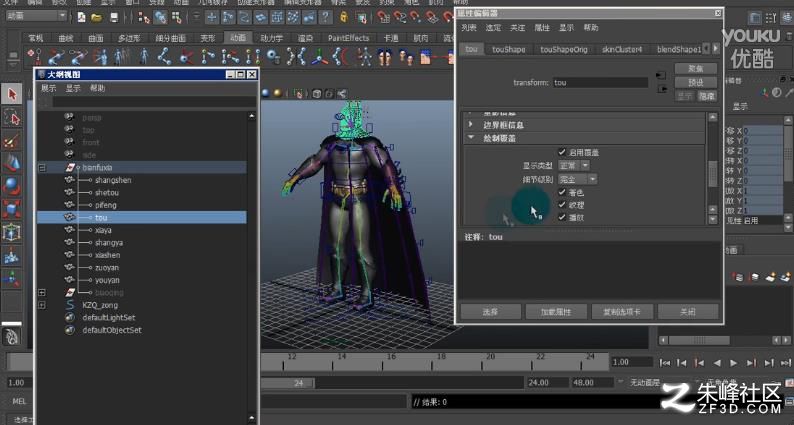Click the first red magnet snap icon

(383, 18)
